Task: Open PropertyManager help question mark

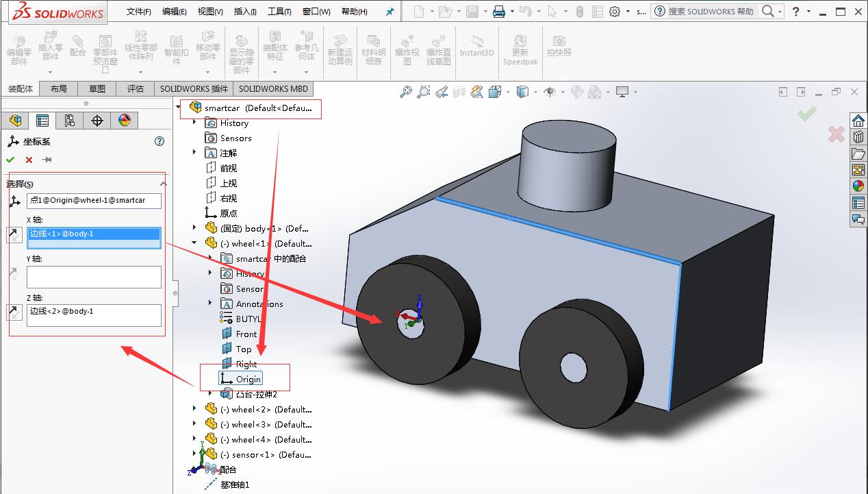Action: (159, 141)
